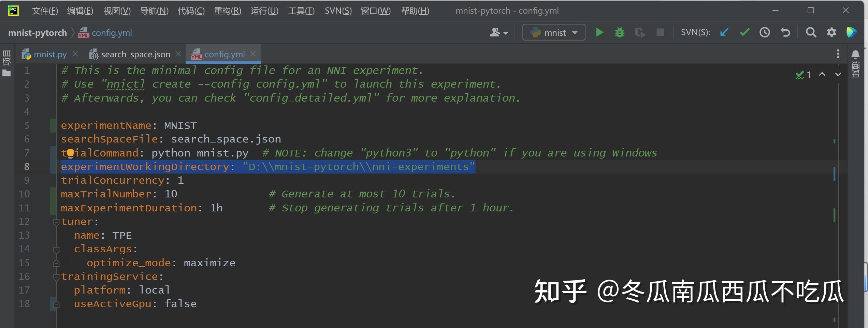Revert changes using the rollback arrow icon

(x=785, y=32)
